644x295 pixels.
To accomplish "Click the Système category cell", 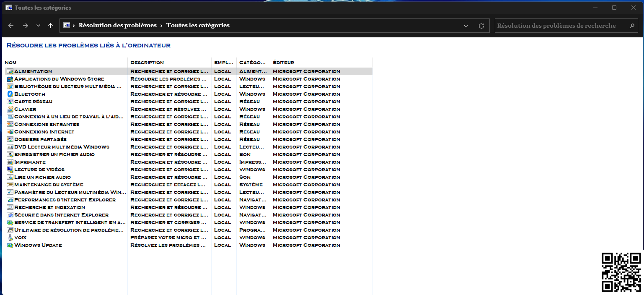I will (251, 185).
